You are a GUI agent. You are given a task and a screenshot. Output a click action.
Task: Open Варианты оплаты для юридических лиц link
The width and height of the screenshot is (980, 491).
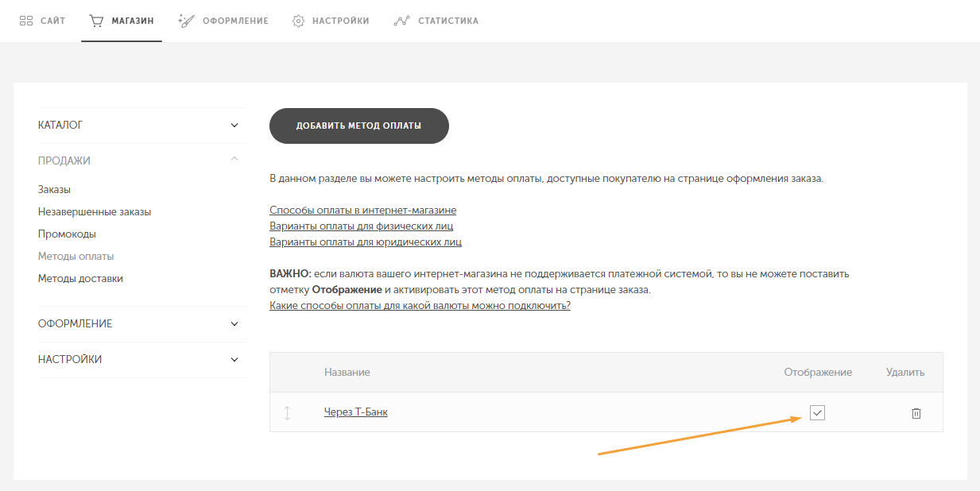pos(366,242)
